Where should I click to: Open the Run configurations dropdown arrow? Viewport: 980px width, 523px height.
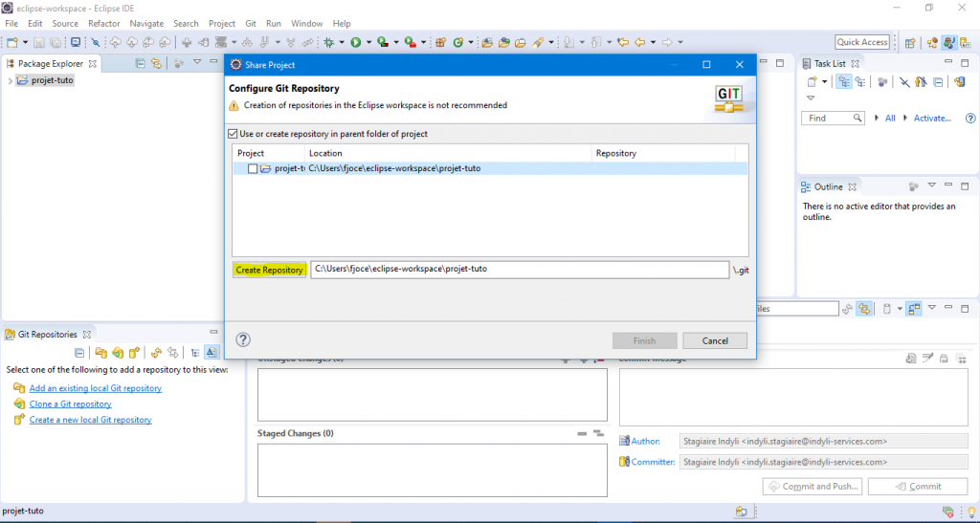click(x=368, y=42)
